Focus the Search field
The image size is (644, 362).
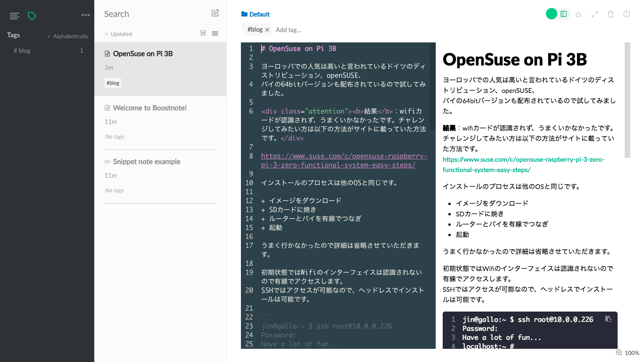pyautogui.click(x=153, y=14)
